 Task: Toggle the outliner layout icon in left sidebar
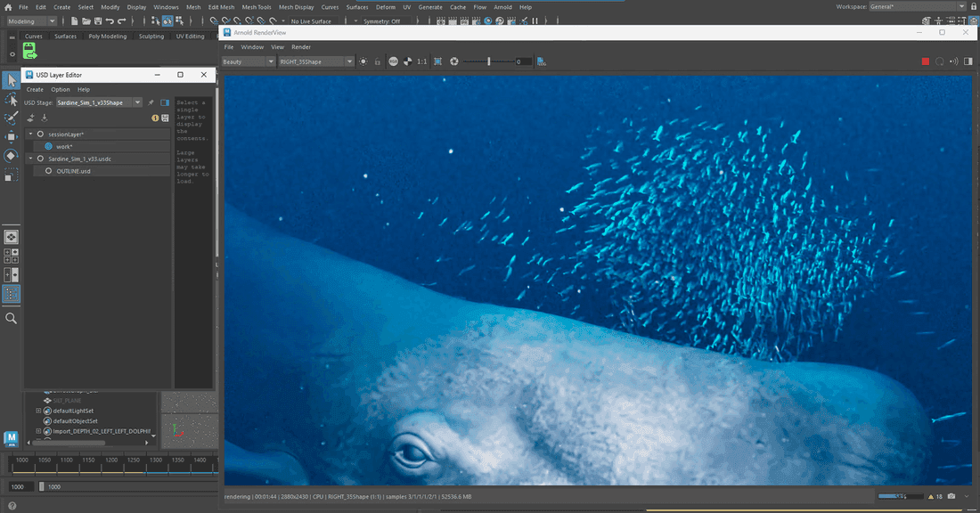(x=12, y=294)
